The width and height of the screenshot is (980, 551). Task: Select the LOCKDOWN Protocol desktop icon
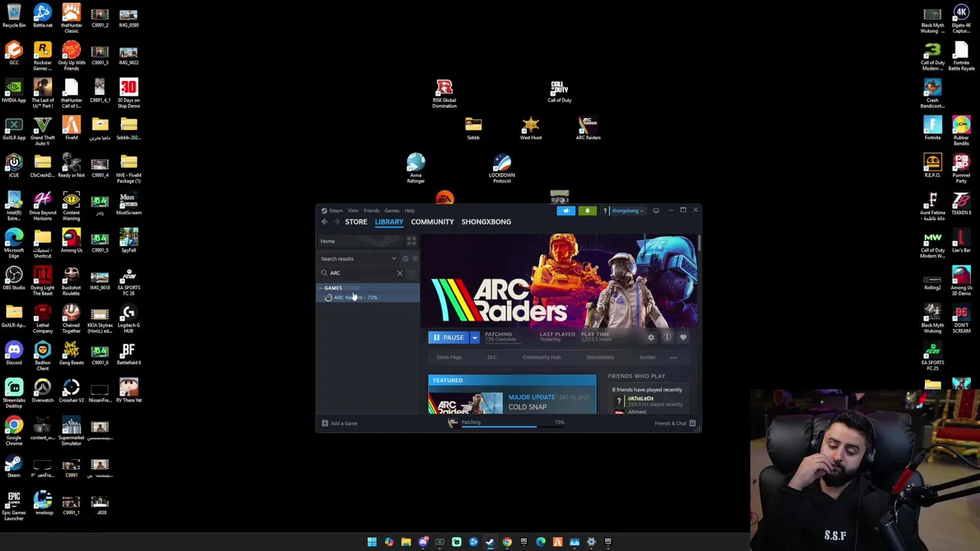click(502, 168)
